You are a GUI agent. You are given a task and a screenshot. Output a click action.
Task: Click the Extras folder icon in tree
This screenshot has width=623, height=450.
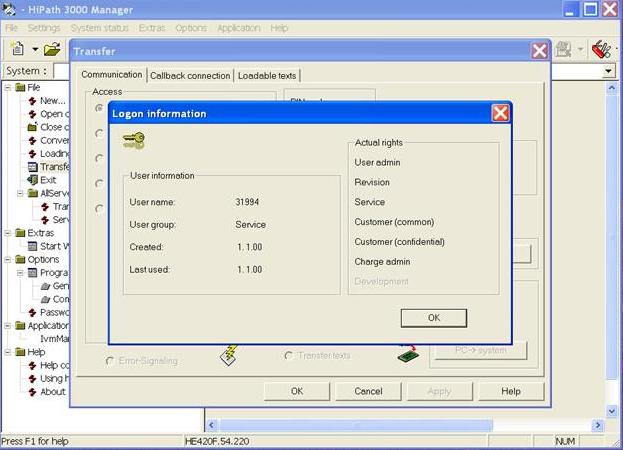[20, 233]
